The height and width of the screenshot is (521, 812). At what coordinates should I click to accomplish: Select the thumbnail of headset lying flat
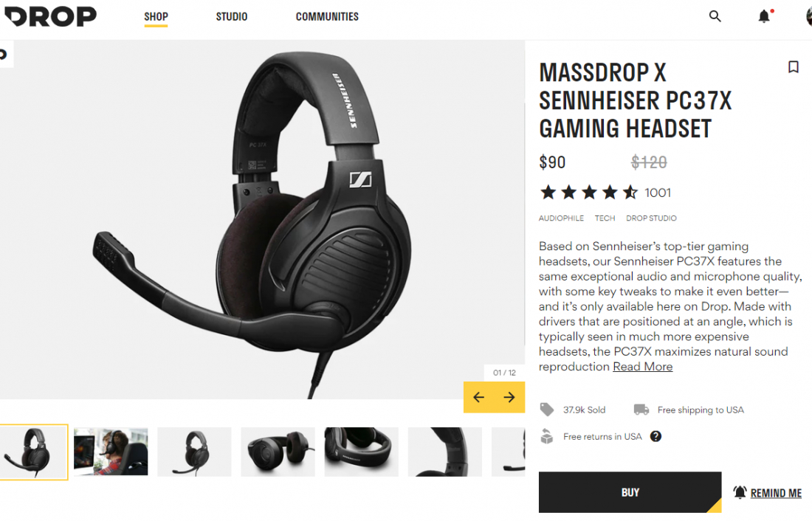click(278, 452)
